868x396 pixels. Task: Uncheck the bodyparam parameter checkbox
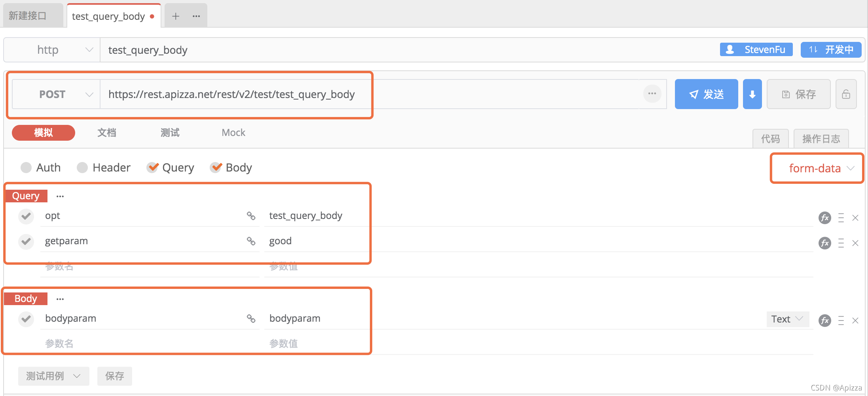[26, 319]
